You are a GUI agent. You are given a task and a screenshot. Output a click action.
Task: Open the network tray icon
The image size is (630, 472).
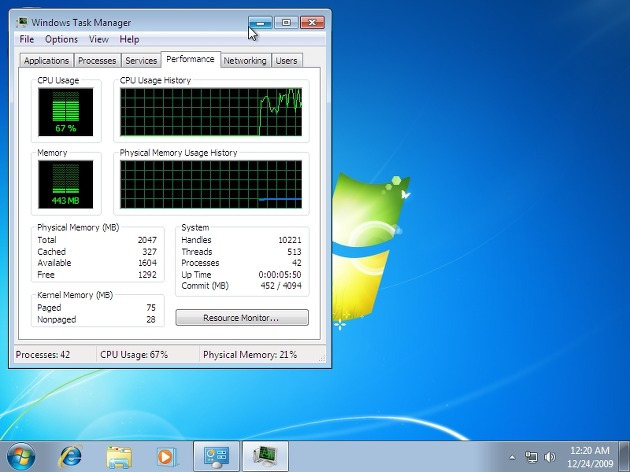pyautogui.click(x=531, y=457)
